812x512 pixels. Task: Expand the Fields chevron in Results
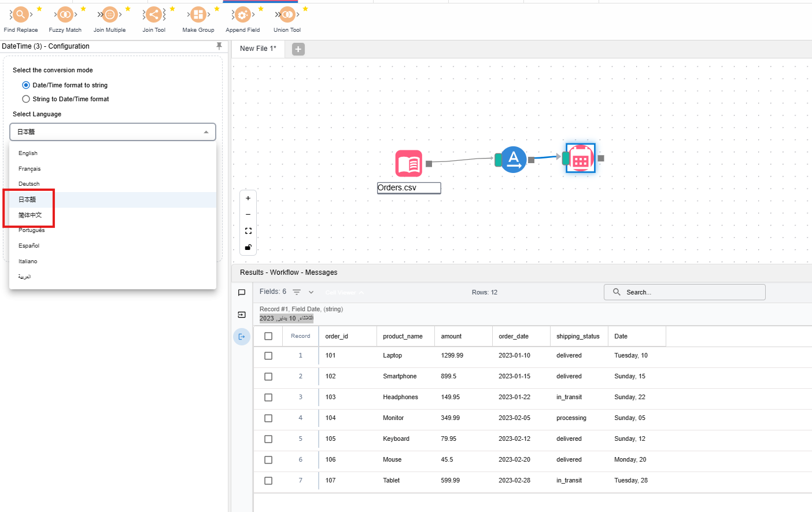[x=311, y=292]
